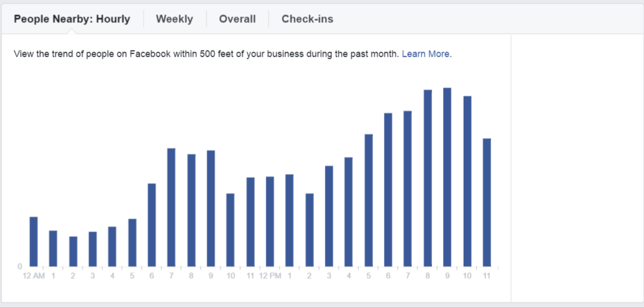
Task: Select the 3 PM bar
Action: pyautogui.click(x=329, y=216)
